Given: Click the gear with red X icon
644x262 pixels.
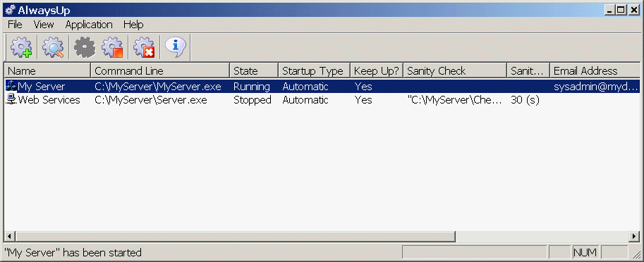Looking at the screenshot, I should [144, 48].
